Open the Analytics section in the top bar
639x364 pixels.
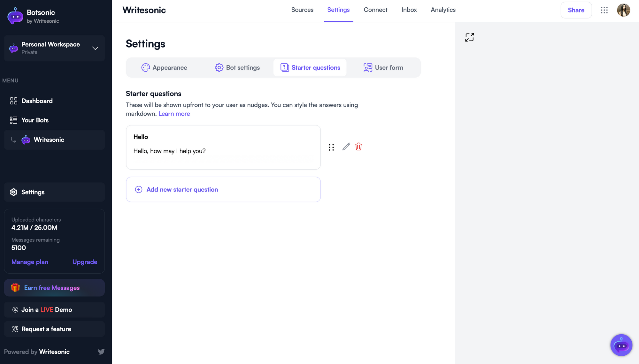[x=443, y=10]
